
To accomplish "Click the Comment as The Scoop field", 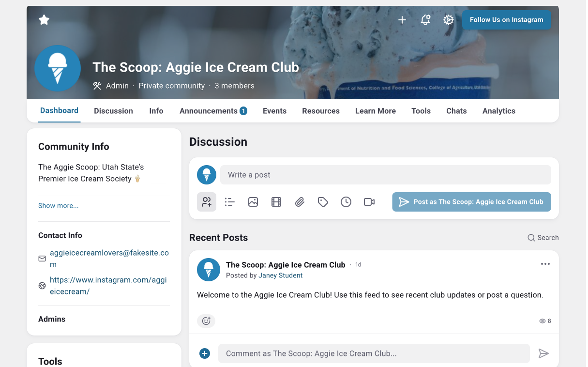I will 374,353.
